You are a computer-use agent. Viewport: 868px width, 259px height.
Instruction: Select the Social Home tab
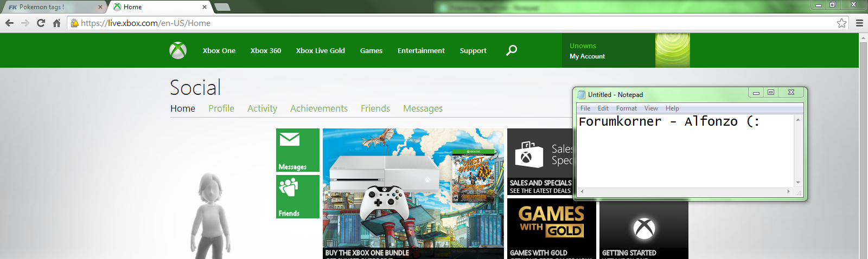(183, 108)
